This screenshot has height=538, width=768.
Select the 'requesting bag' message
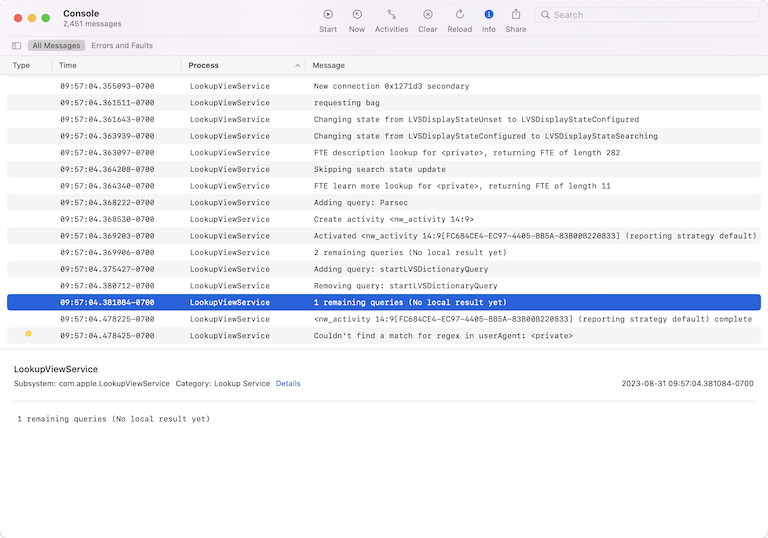tap(384, 103)
